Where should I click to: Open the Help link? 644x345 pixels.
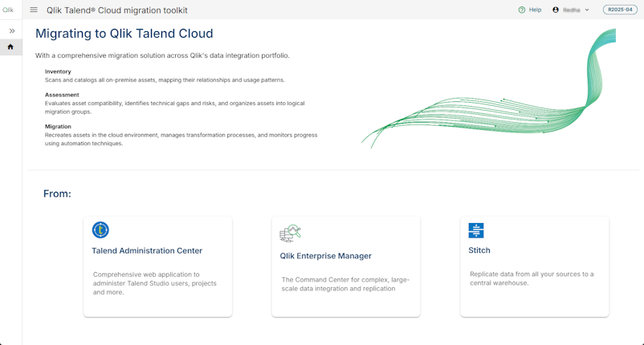[535, 10]
